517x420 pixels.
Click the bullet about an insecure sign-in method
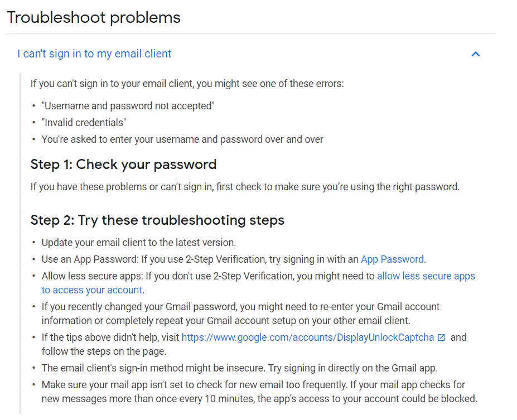[x=240, y=368]
